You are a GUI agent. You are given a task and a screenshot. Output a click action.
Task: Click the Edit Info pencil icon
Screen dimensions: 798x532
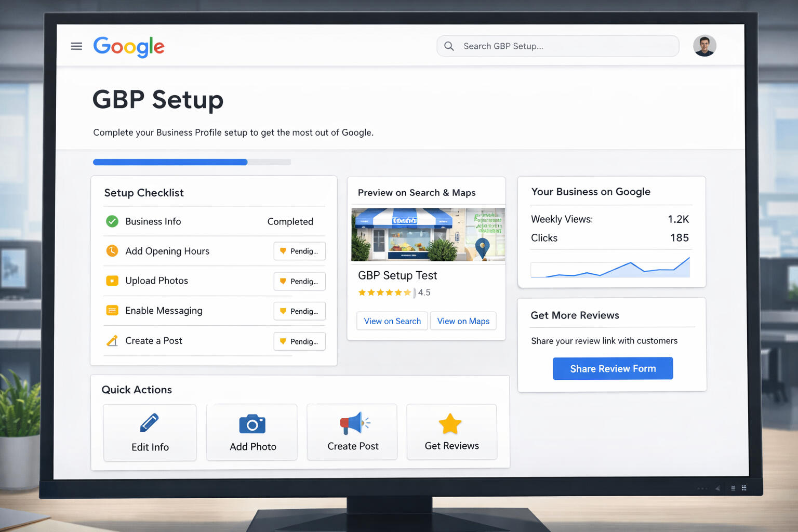pos(149,423)
